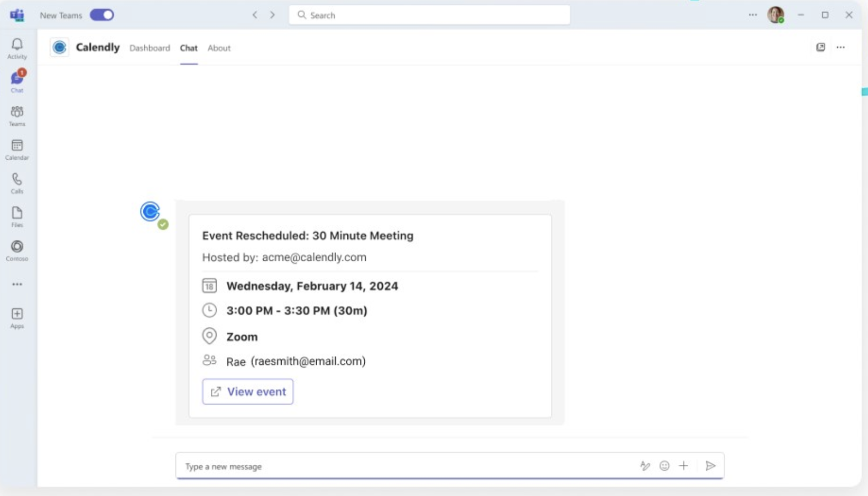
Task: Open the Calendar in the sidebar
Action: click(17, 150)
